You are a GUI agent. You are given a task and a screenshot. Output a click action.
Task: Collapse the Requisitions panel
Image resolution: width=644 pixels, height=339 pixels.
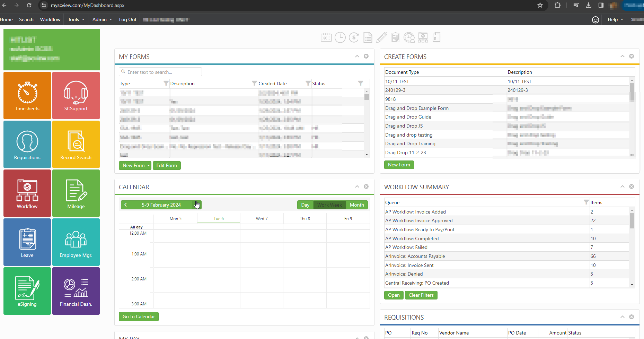[623, 317]
